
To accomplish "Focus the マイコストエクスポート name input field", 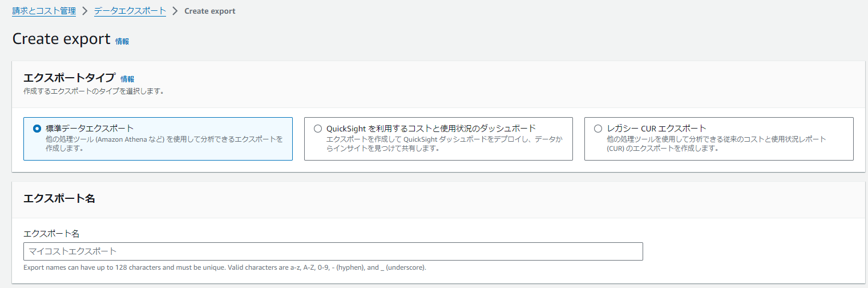I will (333, 251).
